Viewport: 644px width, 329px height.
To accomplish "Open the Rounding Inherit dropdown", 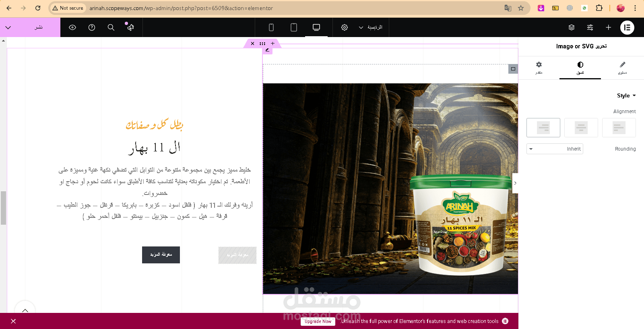I will [x=555, y=149].
